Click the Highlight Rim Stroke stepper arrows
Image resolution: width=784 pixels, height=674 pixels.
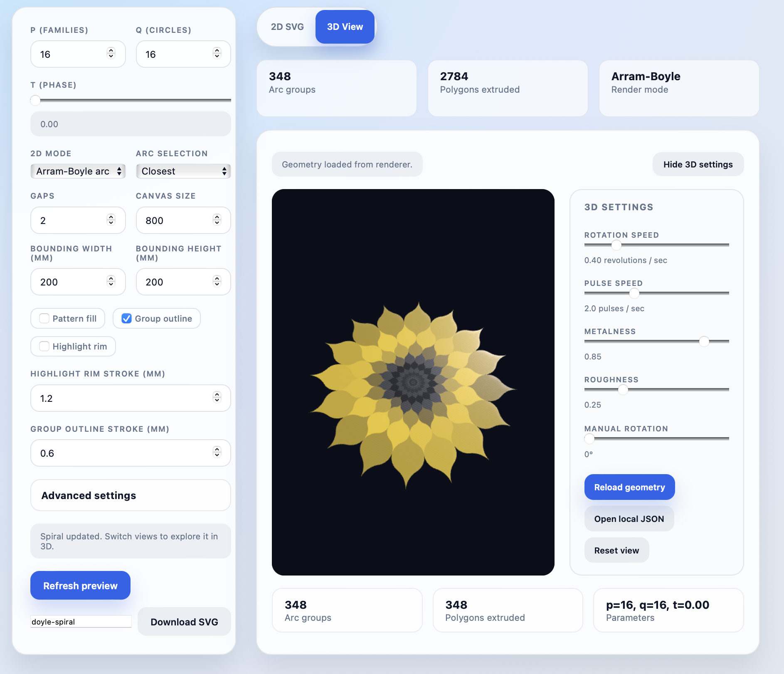217,398
